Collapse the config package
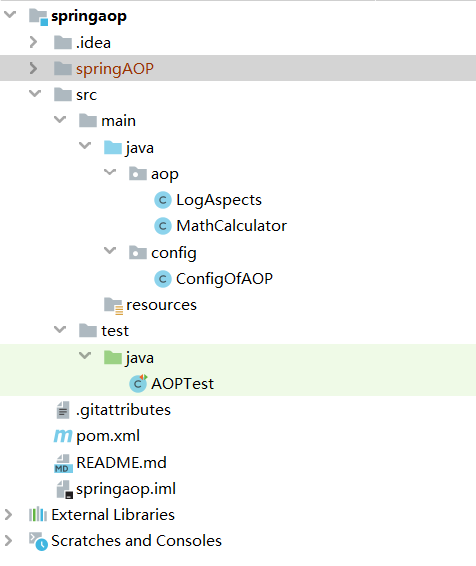Image resolution: width=476 pixels, height=566 pixels. point(110,251)
